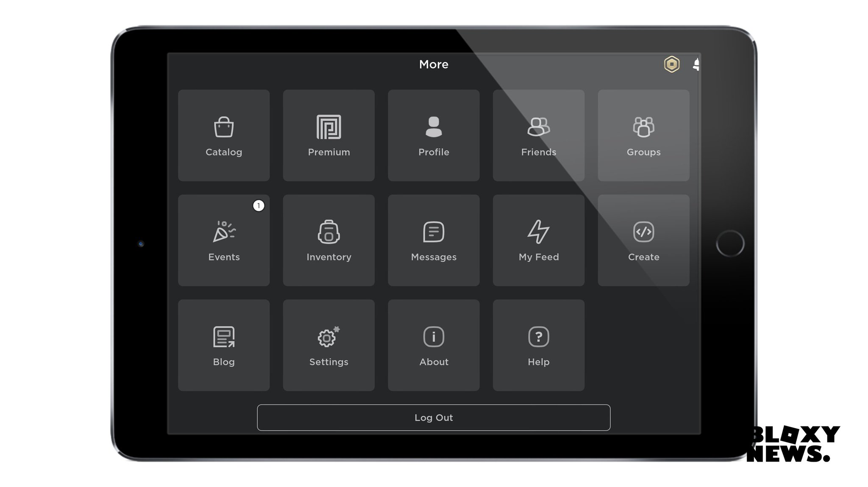
Task: Open Events with notification badge
Action: click(x=223, y=241)
